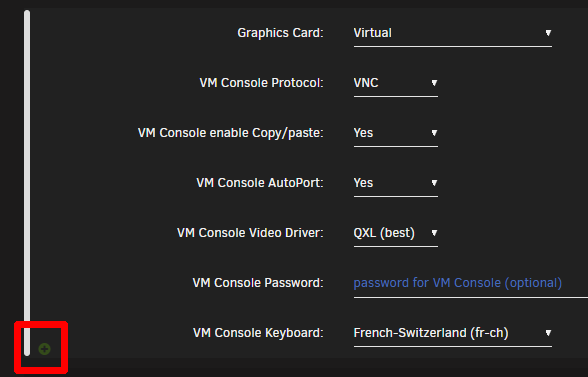
Task: Click the white vertical section bar
Action: coord(27,183)
